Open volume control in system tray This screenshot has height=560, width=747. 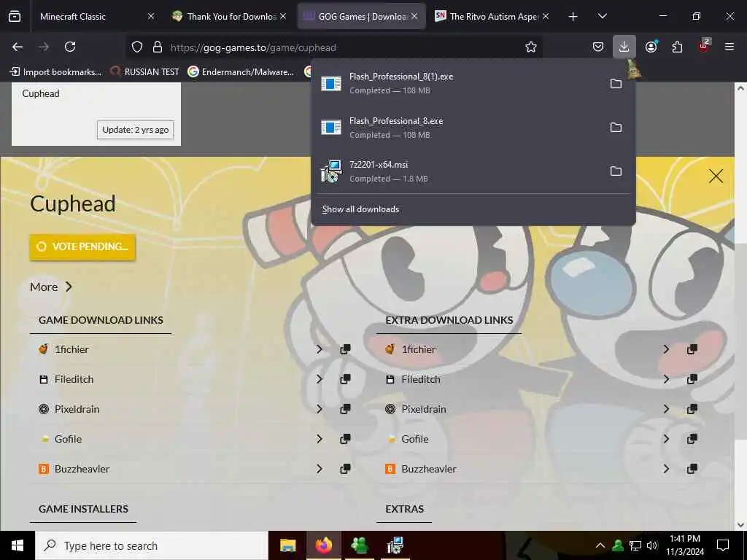coord(652,545)
